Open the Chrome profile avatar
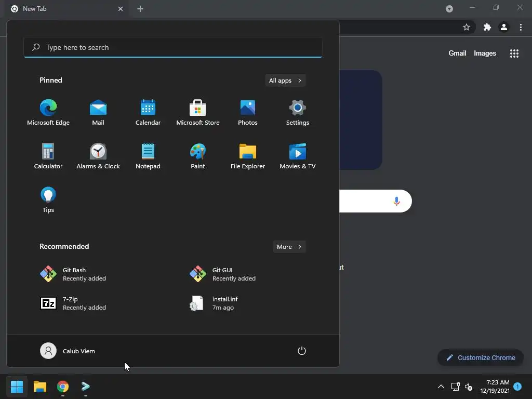This screenshot has width=532, height=399. pyautogui.click(x=504, y=27)
